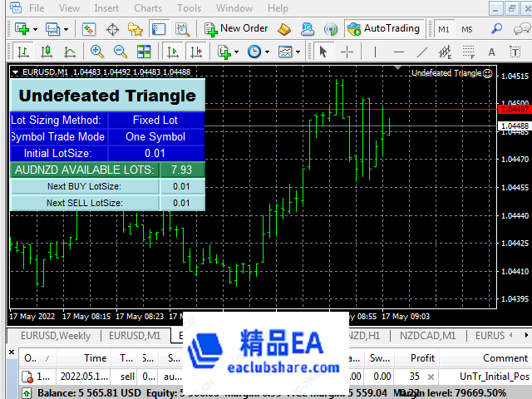Open the Insert menu
Screen dimensions: 532x399
click(x=106, y=7)
